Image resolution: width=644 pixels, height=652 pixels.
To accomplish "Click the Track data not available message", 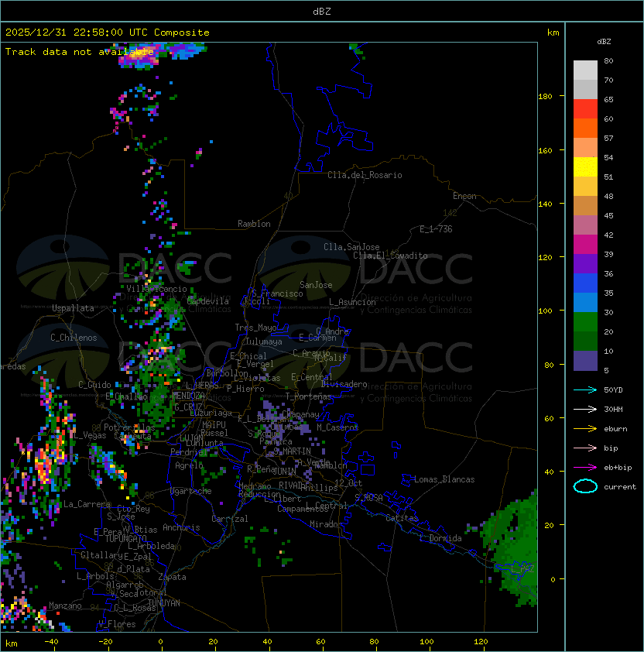I will coord(80,52).
